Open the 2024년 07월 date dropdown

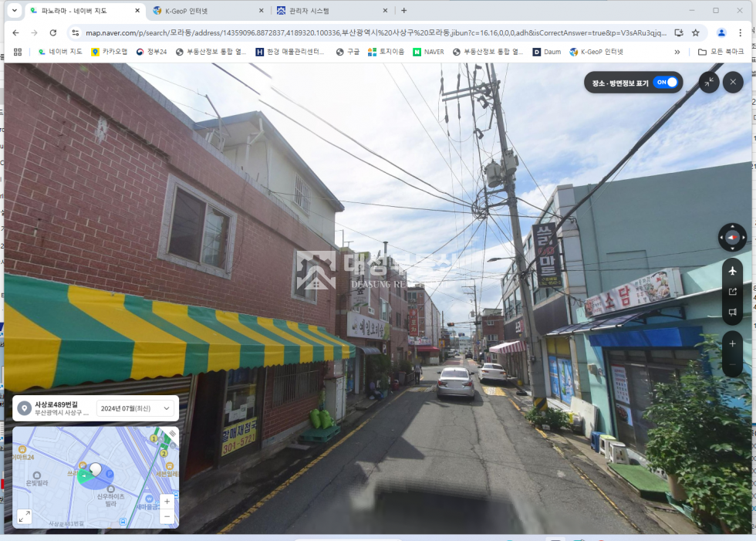click(x=135, y=408)
